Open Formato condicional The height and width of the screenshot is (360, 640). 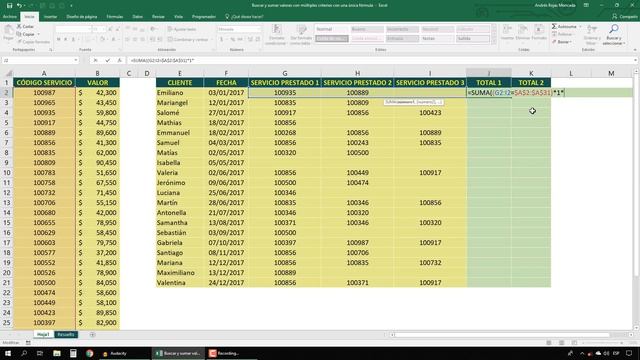coord(277,35)
